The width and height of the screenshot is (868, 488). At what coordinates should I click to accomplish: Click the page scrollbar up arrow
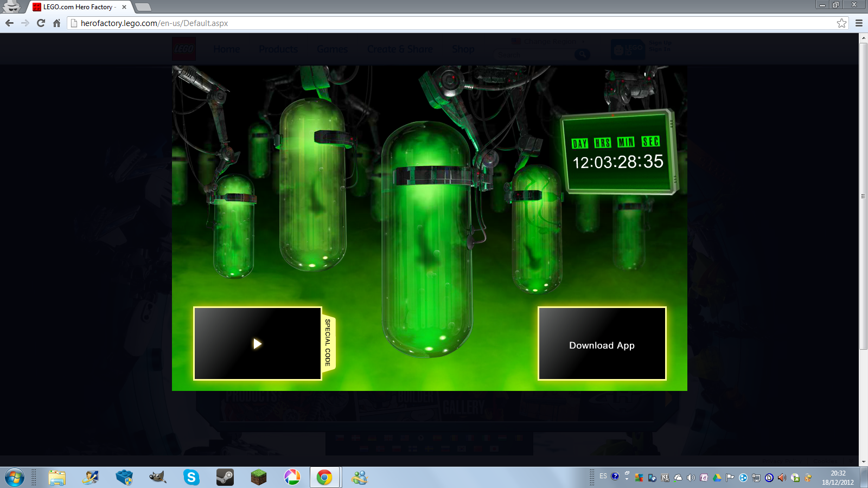863,38
